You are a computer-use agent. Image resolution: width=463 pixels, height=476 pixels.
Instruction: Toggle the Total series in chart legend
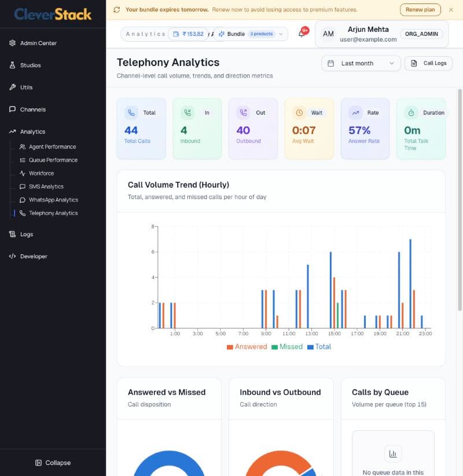point(319,347)
